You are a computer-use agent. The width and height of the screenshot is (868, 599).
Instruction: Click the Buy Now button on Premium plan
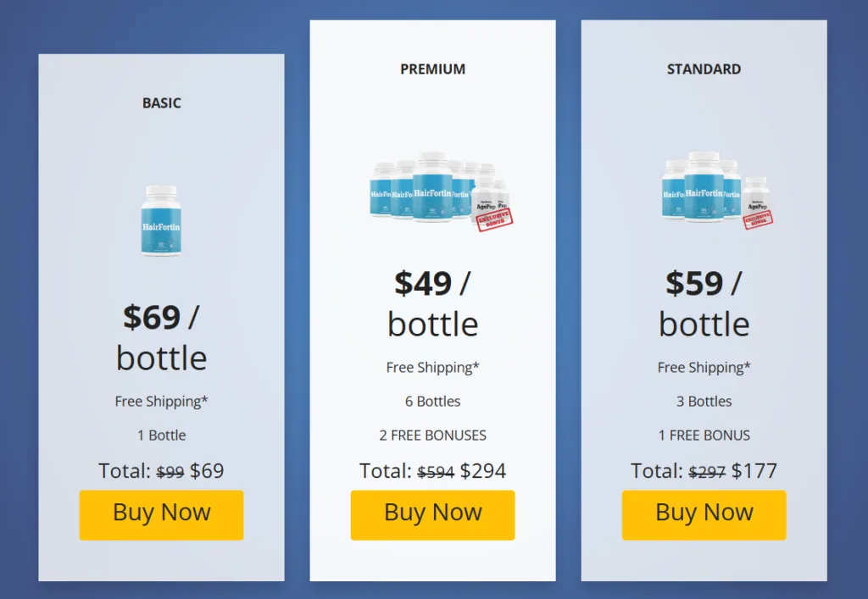tap(432, 513)
